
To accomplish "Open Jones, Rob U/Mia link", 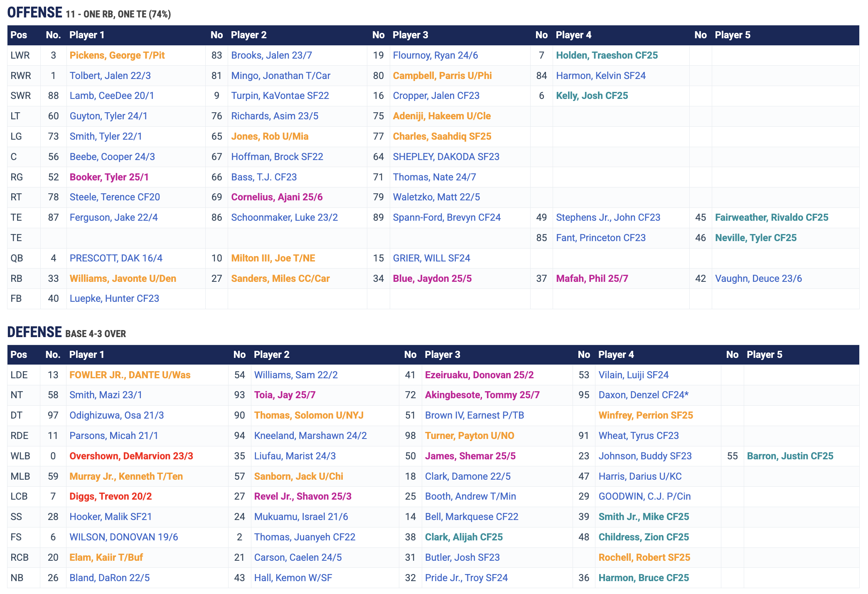I will [270, 136].
